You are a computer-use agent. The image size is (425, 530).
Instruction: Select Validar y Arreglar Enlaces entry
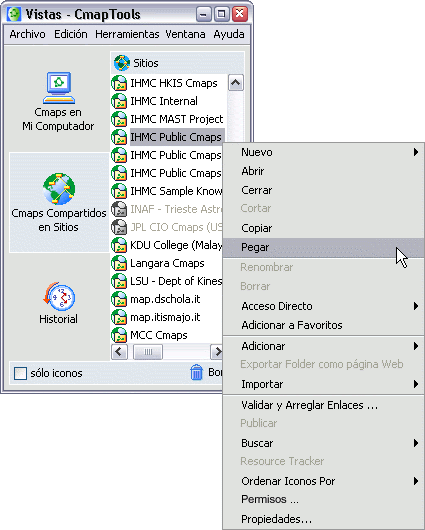[324, 405]
